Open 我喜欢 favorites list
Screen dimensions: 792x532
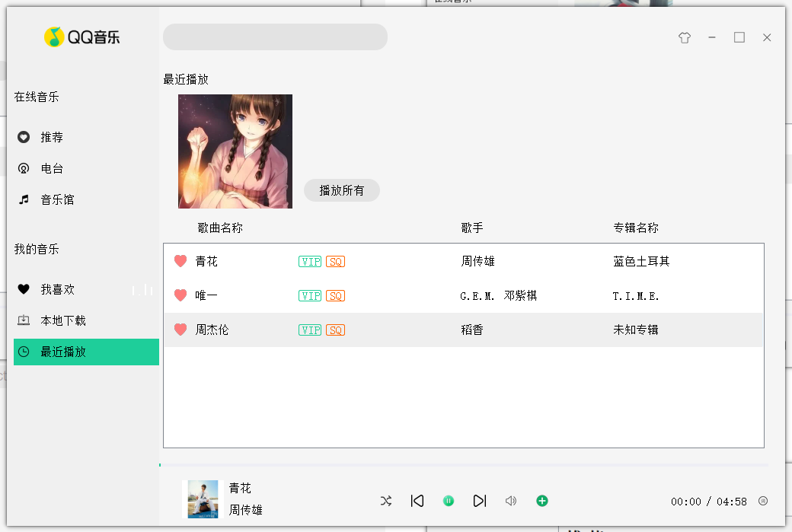(x=86, y=289)
